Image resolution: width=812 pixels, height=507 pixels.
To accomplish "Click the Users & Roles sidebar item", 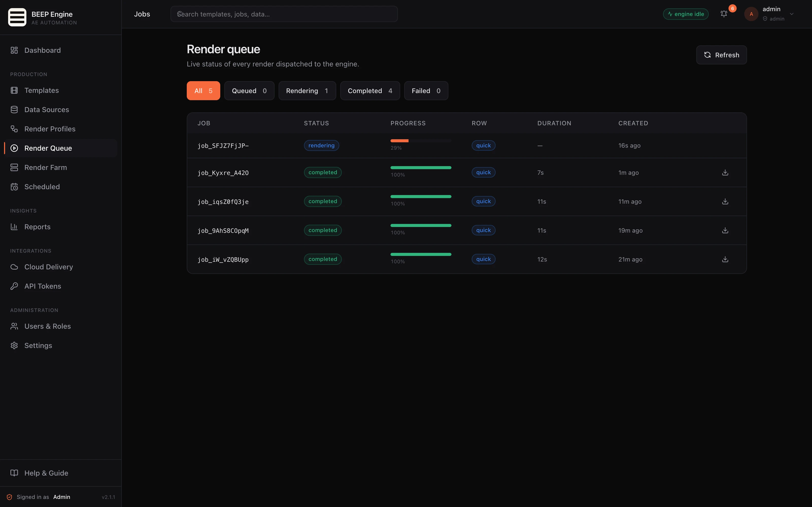I will (61, 326).
